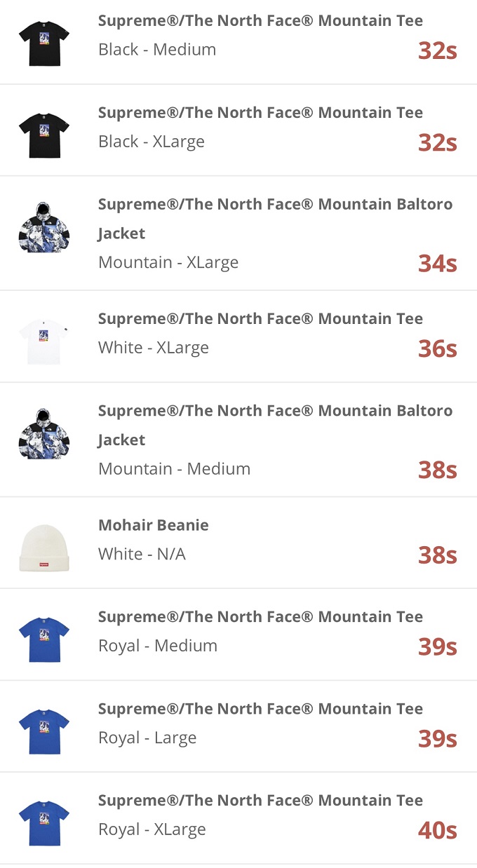Click the 40s sellout time
Screen dimensions: 477x868
[437, 831]
